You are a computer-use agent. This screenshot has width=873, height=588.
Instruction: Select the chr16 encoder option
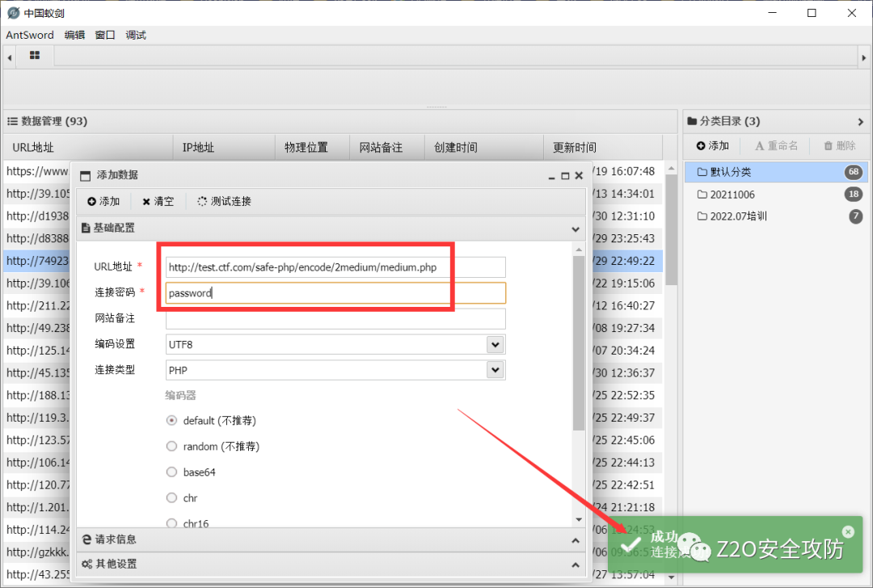171,523
